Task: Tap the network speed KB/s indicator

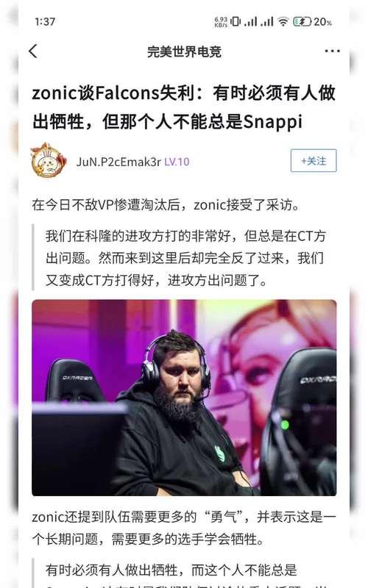Action: (222, 22)
